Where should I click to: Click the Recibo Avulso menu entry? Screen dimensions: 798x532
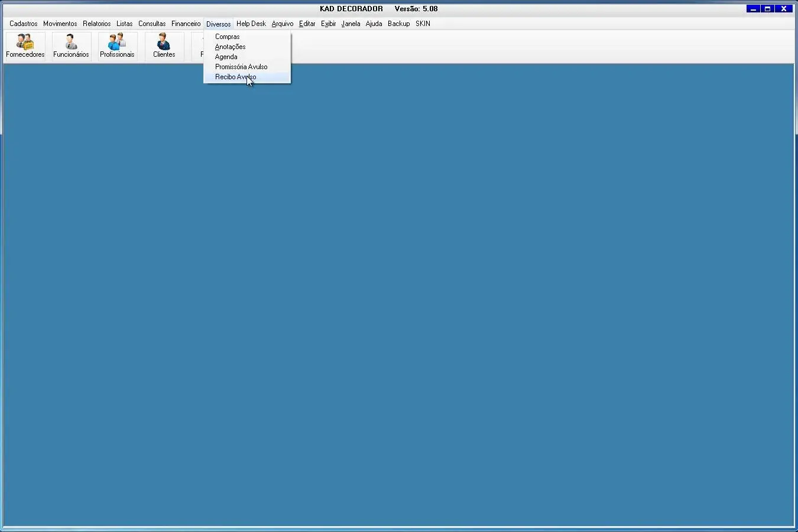(x=236, y=77)
